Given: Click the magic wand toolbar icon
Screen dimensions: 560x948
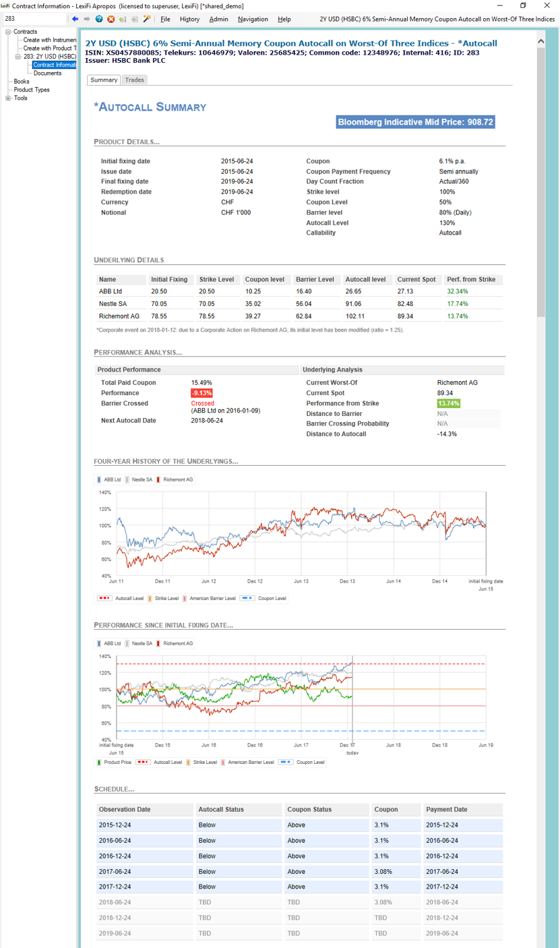Looking at the screenshot, I should [x=147, y=19].
